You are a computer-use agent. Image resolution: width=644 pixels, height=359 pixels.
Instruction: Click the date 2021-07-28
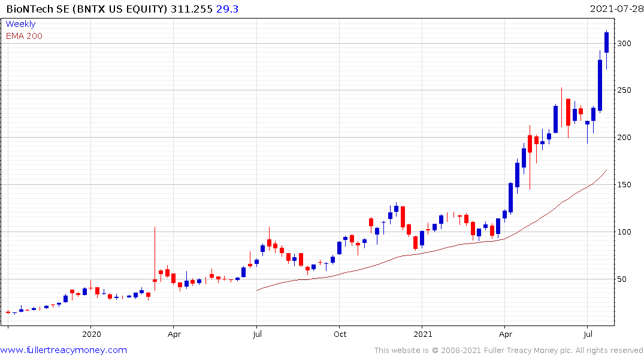tap(616, 8)
